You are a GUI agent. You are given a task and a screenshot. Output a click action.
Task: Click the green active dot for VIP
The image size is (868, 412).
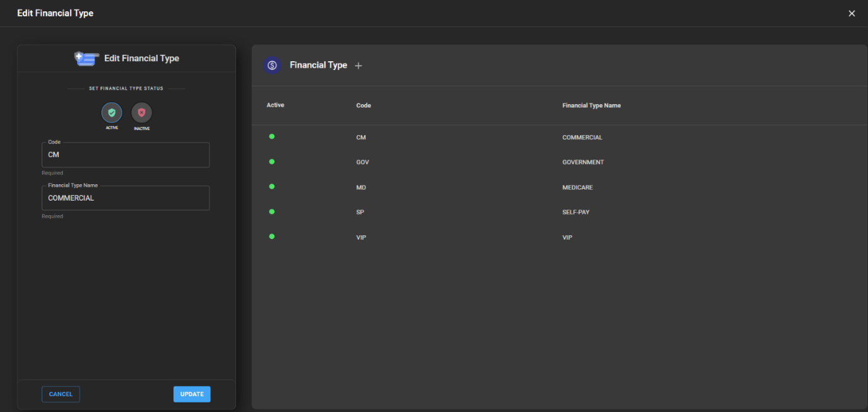(x=271, y=237)
